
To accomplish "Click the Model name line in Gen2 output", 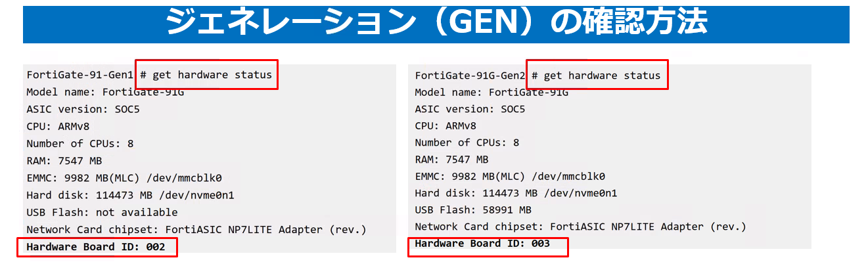I will [491, 92].
